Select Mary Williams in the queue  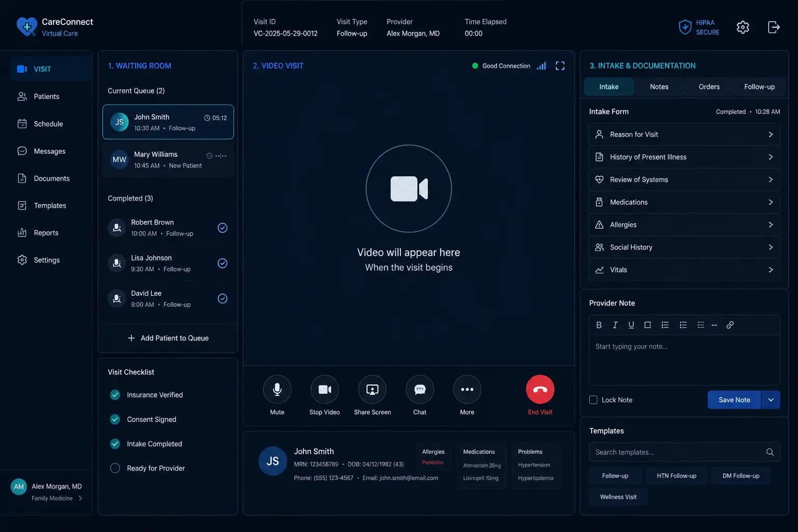[168, 159]
